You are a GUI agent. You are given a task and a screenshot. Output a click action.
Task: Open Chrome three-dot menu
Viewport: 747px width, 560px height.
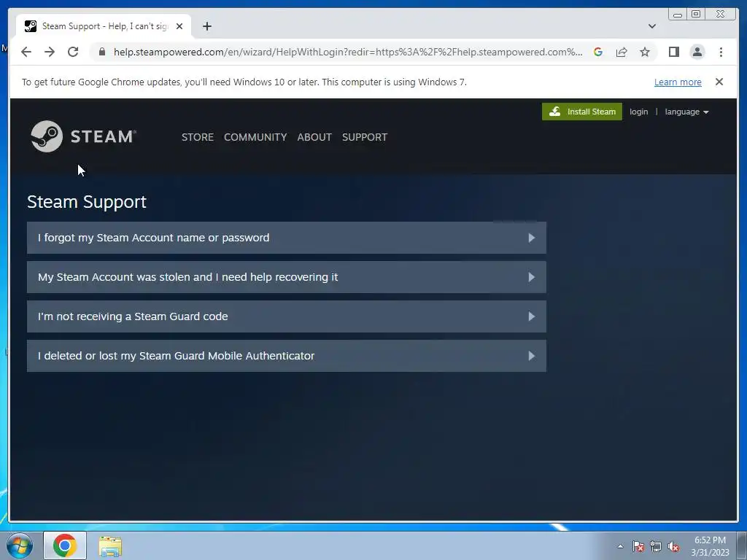pos(721,52)
